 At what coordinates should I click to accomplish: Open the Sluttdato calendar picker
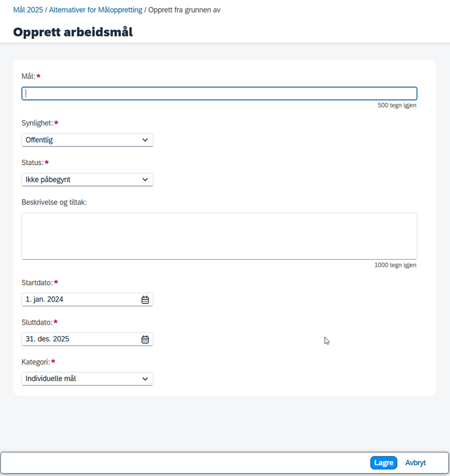pyautogui.click(x=145, y=339)
